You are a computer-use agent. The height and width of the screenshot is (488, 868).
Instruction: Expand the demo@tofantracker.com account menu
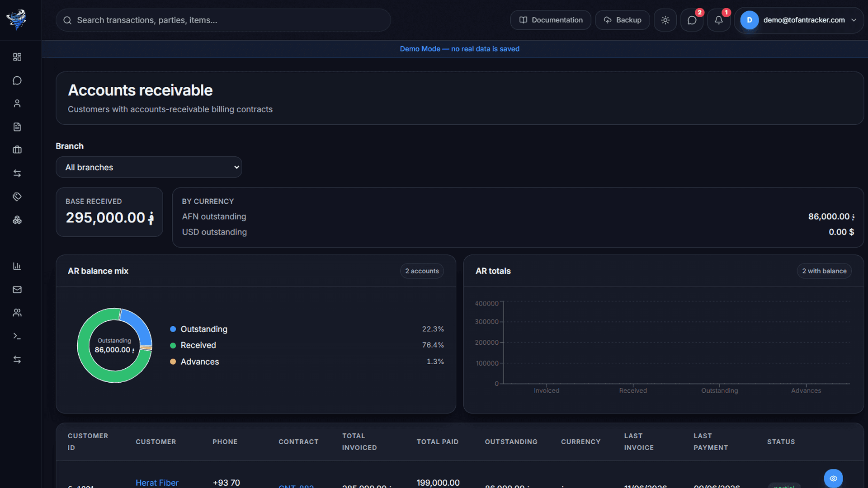pos(799,20)
